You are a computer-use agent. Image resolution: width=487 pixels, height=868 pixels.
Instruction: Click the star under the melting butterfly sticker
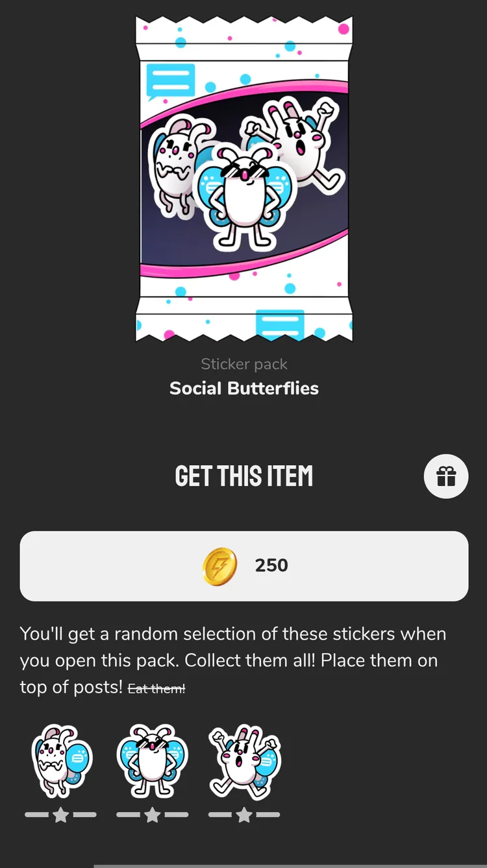[x=60, y=815]
